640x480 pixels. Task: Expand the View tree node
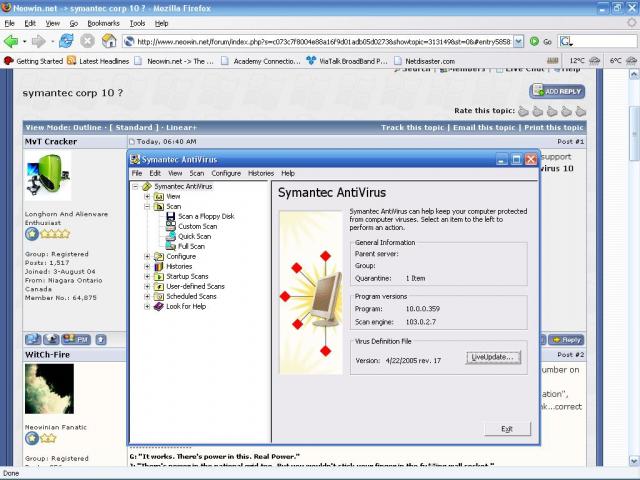[x=147, y=197]
